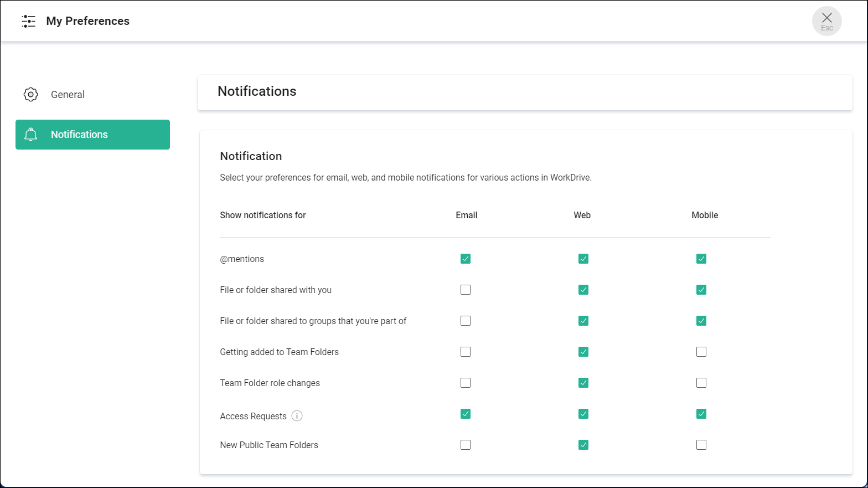This screenshot has width=868, height=488.
Task: Uncheck Mobile for files shared to your groups
Action: pos(701,321)
